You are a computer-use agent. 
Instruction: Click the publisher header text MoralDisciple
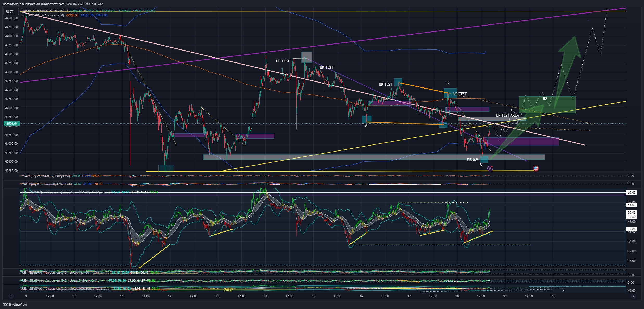point(12,4)
